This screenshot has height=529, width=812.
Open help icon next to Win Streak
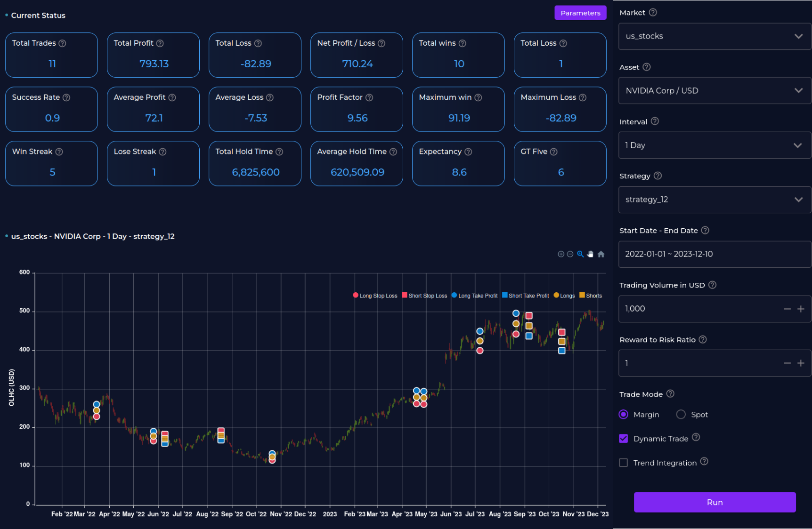[59, 152]
